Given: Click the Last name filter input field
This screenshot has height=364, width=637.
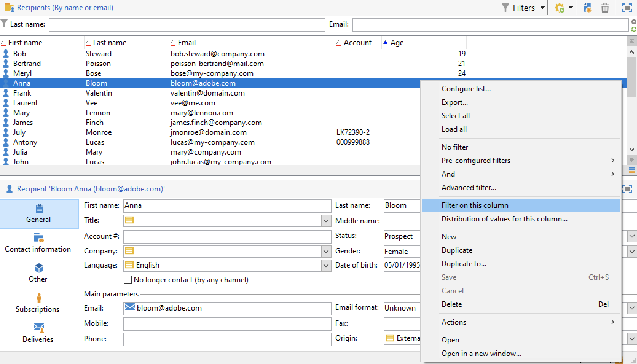Looking at the screenshot, I should click(x=187, y=25).
